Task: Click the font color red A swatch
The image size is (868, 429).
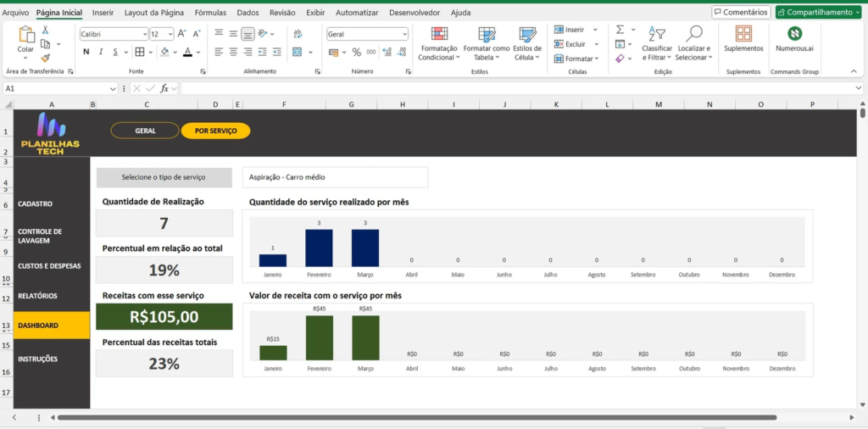Action: pyautogui.click(x=187, y=52)
